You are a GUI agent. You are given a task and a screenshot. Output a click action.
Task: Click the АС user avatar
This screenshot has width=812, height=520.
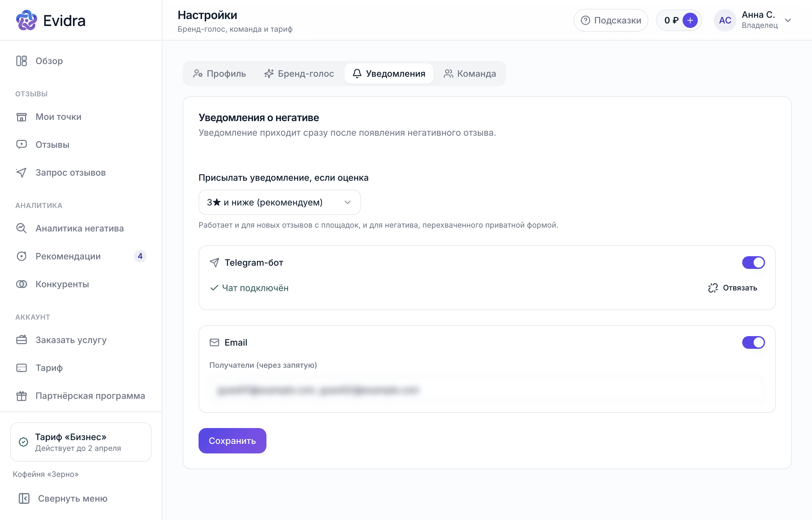pyautogui.click(x=725, y=20)
